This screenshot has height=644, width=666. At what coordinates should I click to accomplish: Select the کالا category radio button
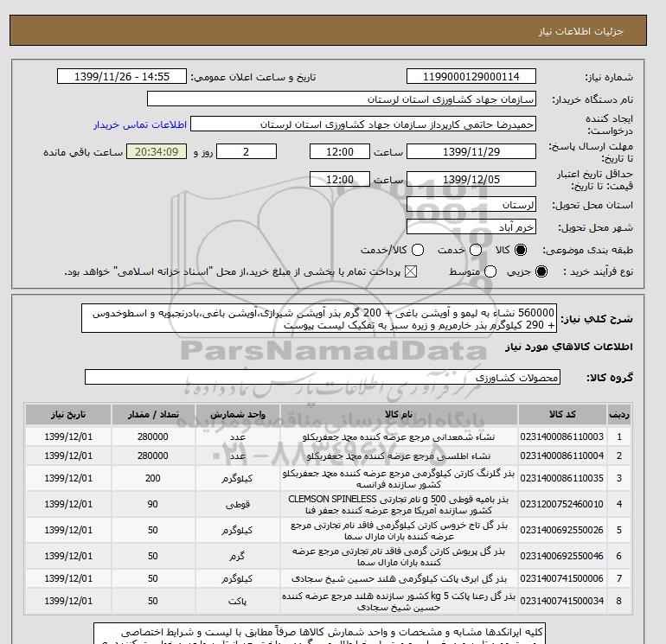point(521,250)
